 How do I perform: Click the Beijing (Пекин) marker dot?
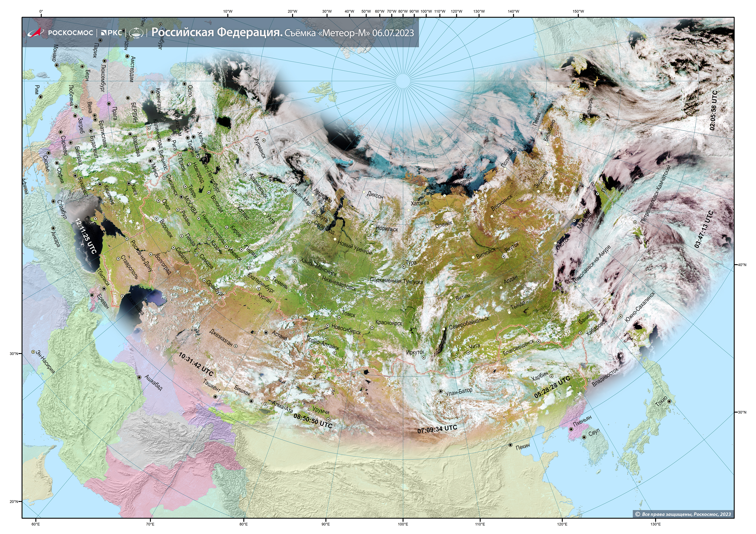tap(510, 445)
